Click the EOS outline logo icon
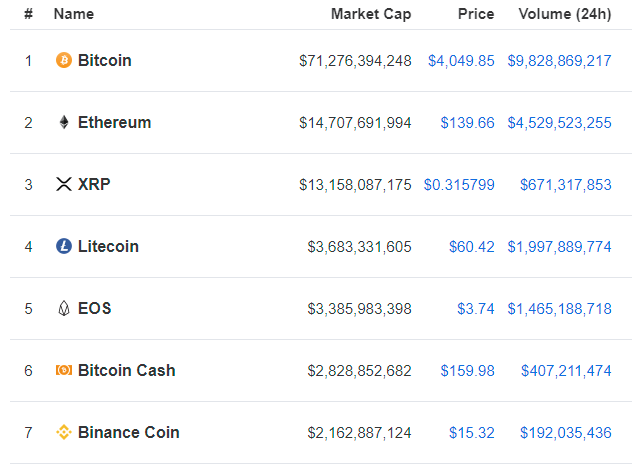 64,308
